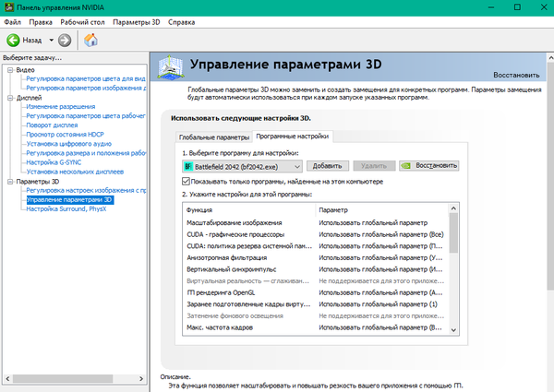
Task: Open the 'Файл' menu
Action: pos(13,20)
